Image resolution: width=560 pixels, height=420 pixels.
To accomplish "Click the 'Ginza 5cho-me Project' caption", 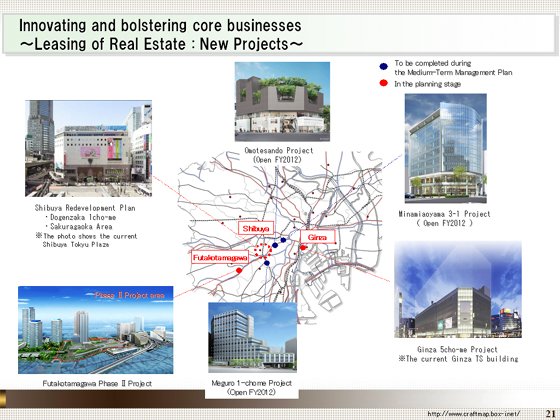I will pos(457,349).
